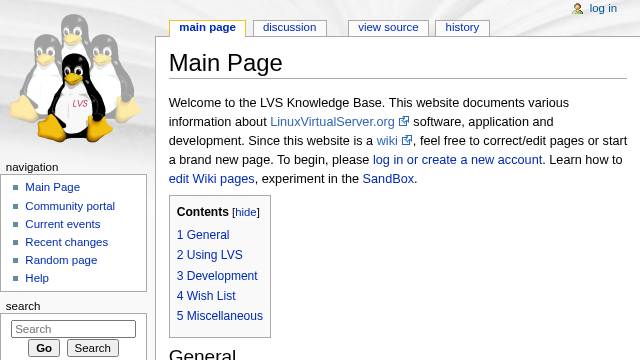Open Current events in navigation
Viewport: 640px width, 360px height.
coord(63,224)
